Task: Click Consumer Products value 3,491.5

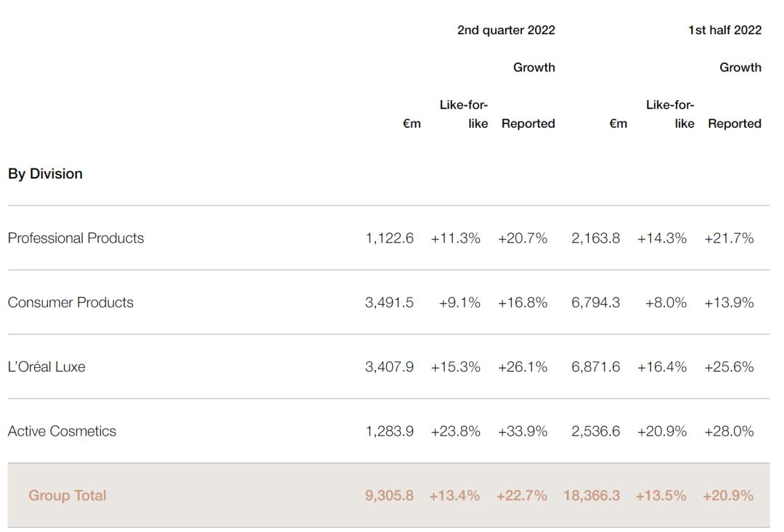Action: tap(389, 303)
